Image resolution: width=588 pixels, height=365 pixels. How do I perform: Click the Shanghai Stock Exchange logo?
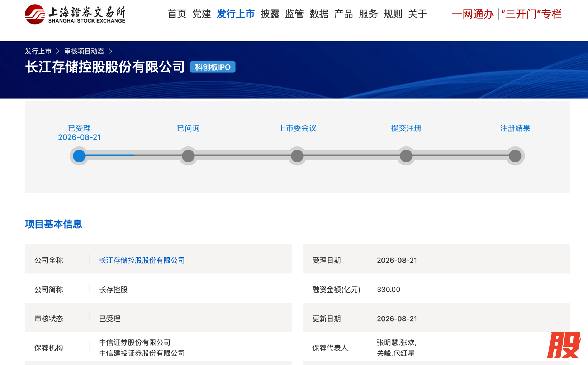75,14
